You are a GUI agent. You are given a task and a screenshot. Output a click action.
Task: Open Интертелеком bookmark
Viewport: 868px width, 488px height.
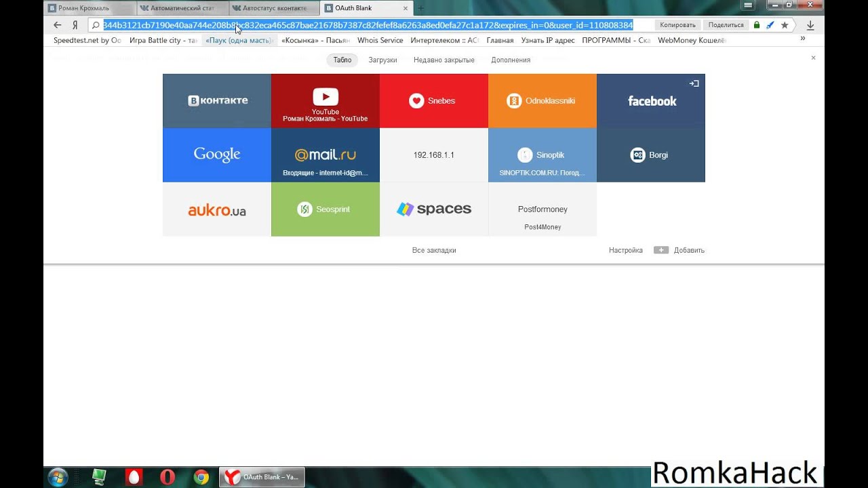pyautogui.click(x=444, y=40)
